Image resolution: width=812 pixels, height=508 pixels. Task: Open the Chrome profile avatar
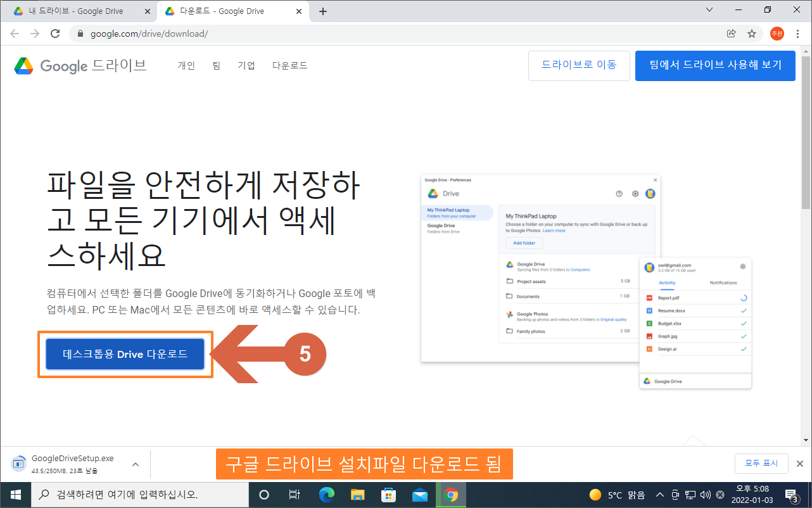777,34
